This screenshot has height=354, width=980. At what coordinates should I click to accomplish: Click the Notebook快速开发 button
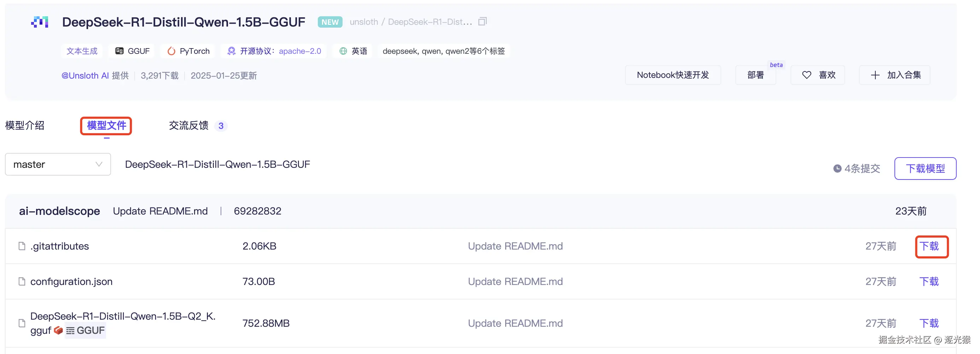[x=673, y=75]
